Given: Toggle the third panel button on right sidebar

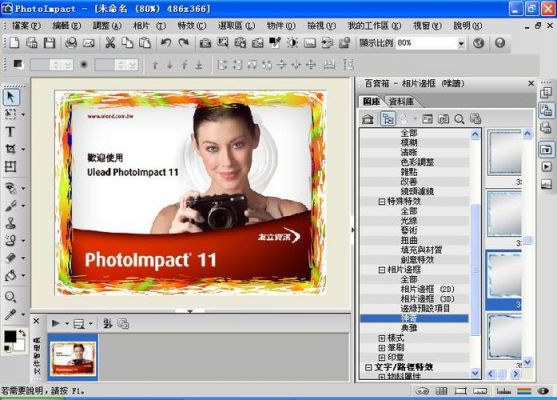Looking at the screenshot, I should [x=546, y=128].
